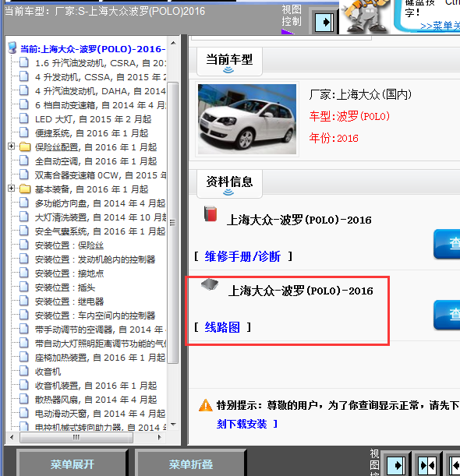Open 安装位置：发动机舱内的控制器 item
The width and height of the screenshot is (460, 476).
click(x=95, y=259)
